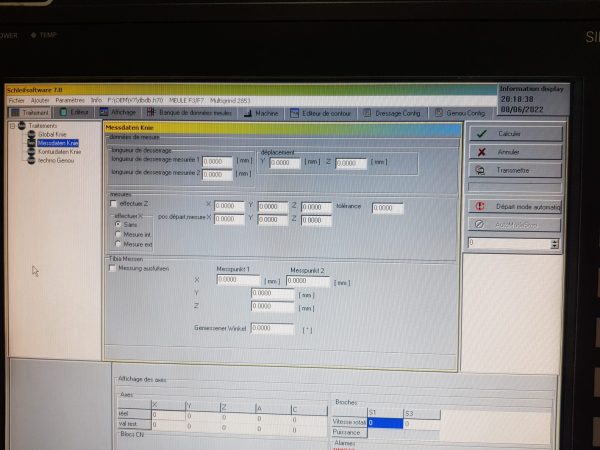Select the Mesure int. radio option
Image resolution: width=600 pixels, height=450 pixels.
(x=118, y=234)
